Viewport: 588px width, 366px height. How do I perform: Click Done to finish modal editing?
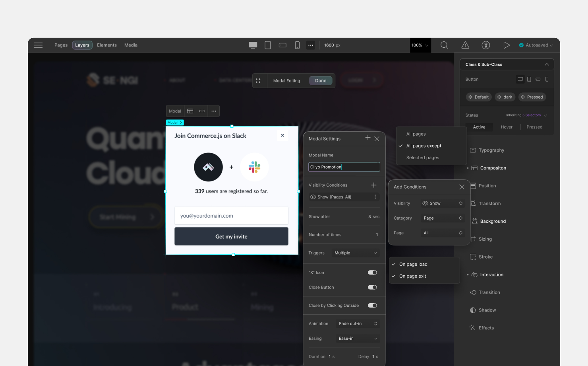tap(321, 81)
